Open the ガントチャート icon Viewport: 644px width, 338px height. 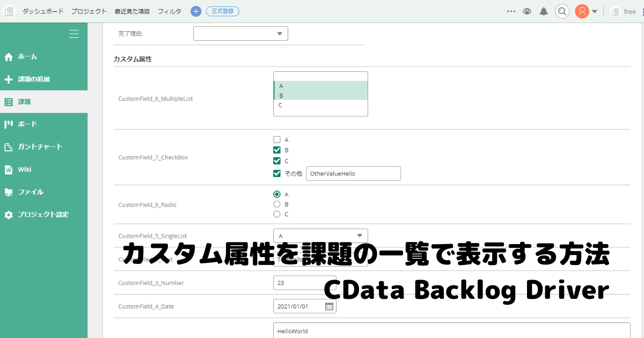tap(8, 146)
